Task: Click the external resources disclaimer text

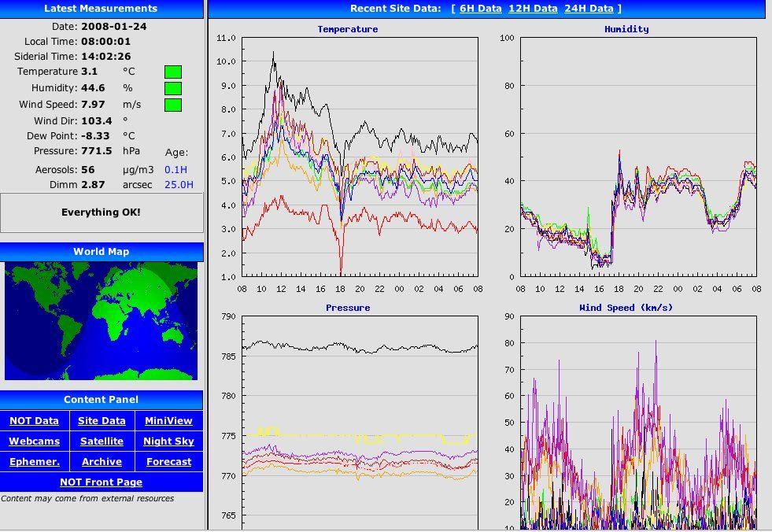Action: coord(87,498)
